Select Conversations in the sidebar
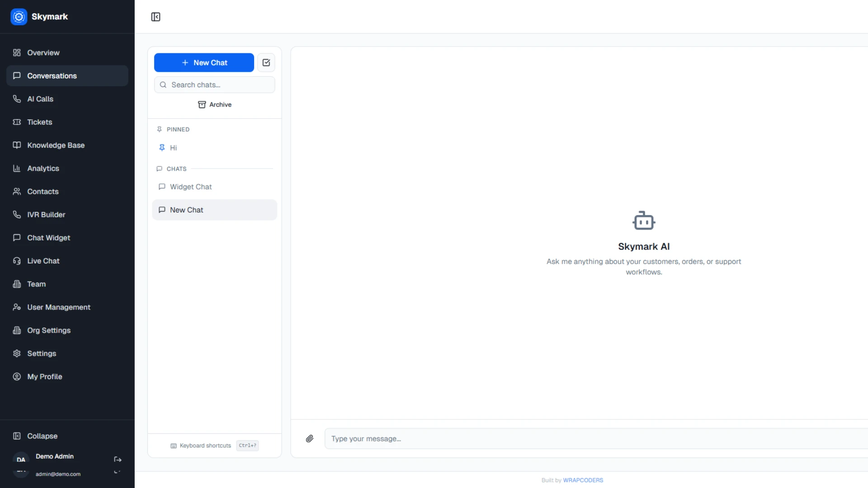This screenshot has width=868, height=488. pyautogui.click(x=67, y=75)
